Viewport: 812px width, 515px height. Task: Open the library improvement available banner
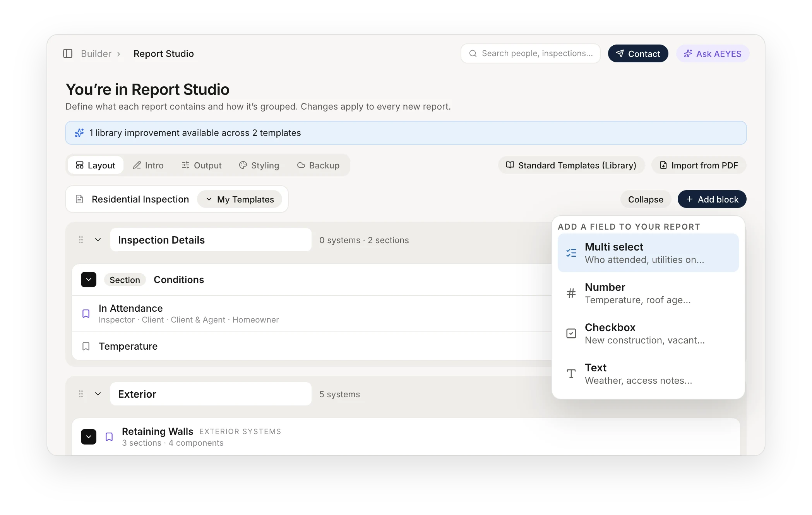(x=406, y=133)
